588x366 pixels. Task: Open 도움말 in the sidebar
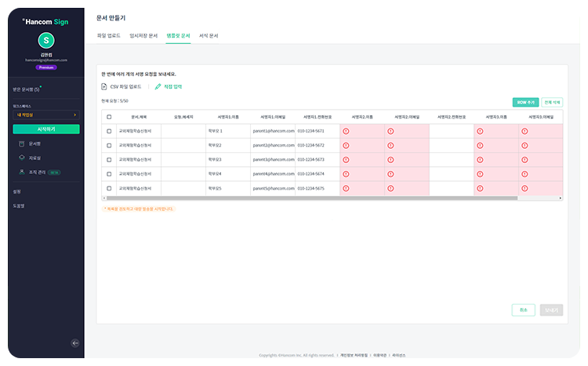[18, 206]
